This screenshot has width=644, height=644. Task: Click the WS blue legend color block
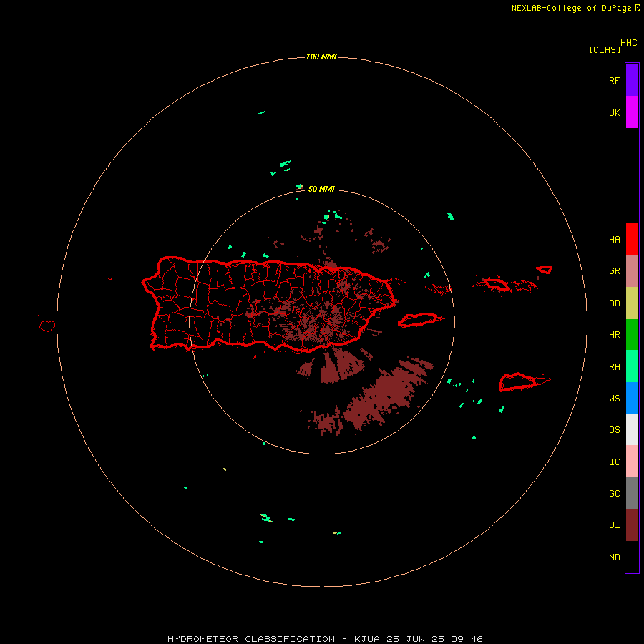coord(632,398)
